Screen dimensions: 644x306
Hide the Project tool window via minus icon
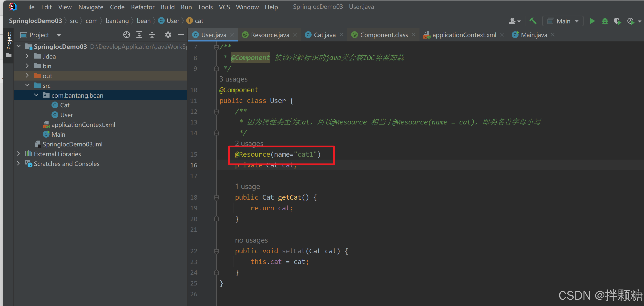pos(181,35)
